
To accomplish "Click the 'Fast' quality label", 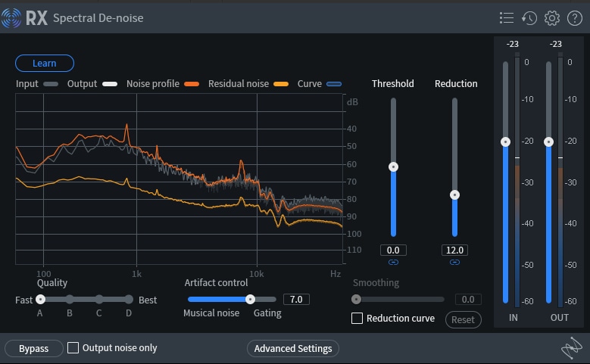I will [23, 300].
